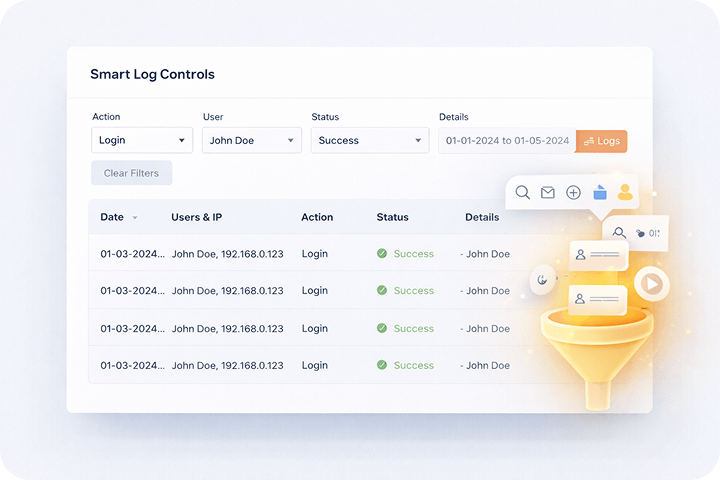Expand the User dropdown showing John Doe
Viewport: 720px width, 480px height.
tap(252, 141)
